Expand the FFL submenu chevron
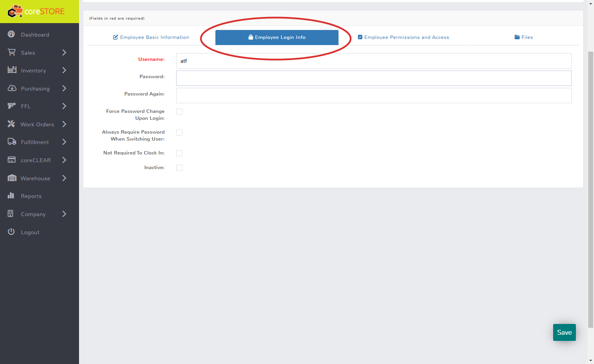This screenshot has width=594, height=364. pos(64,106)
